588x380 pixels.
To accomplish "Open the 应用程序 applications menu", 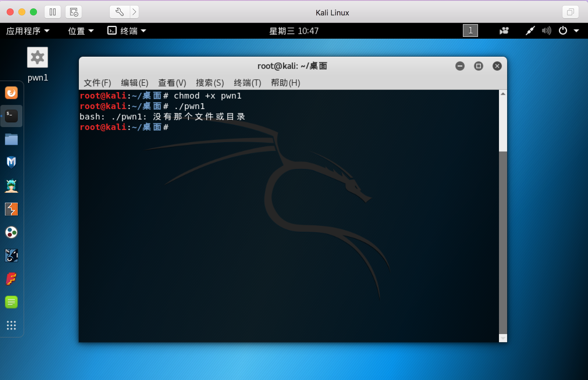I will click(28, 31).
